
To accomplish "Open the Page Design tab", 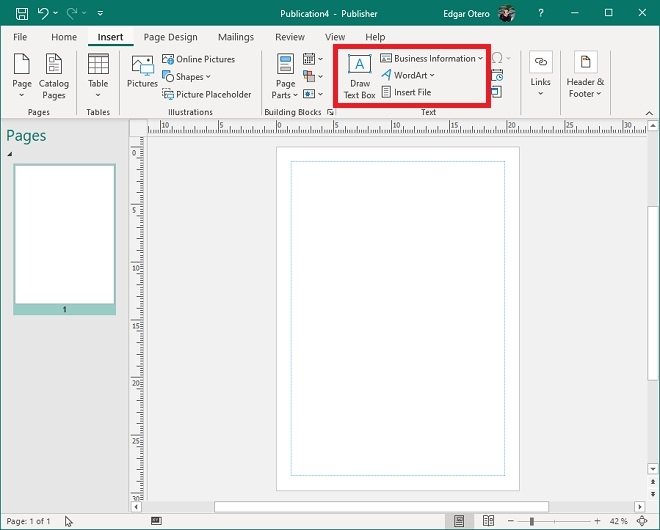I will click(170, 37).
